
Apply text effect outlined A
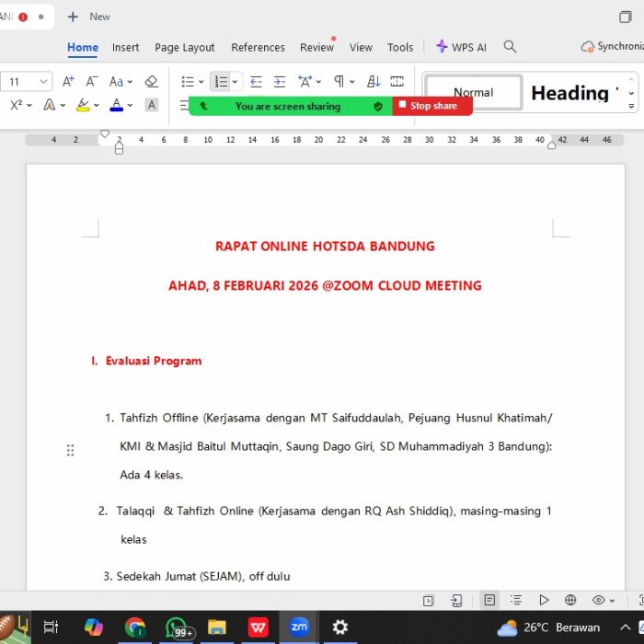50,105
